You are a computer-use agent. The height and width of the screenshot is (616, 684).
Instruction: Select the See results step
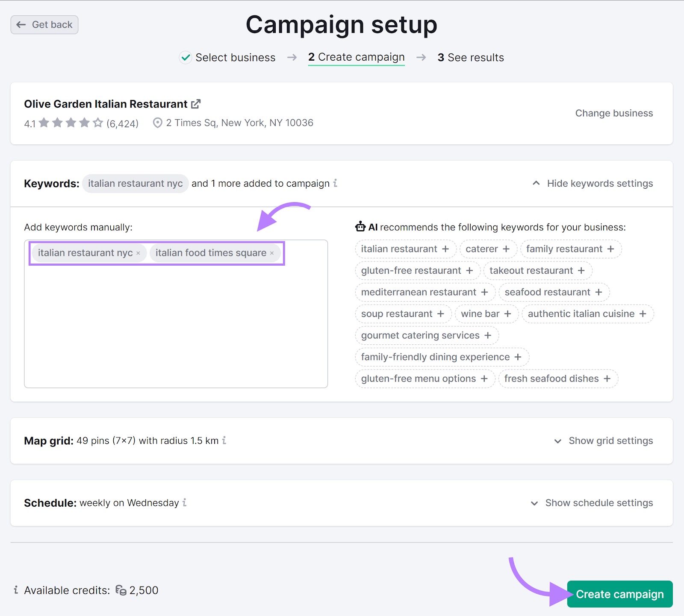(x=471, y=58)
